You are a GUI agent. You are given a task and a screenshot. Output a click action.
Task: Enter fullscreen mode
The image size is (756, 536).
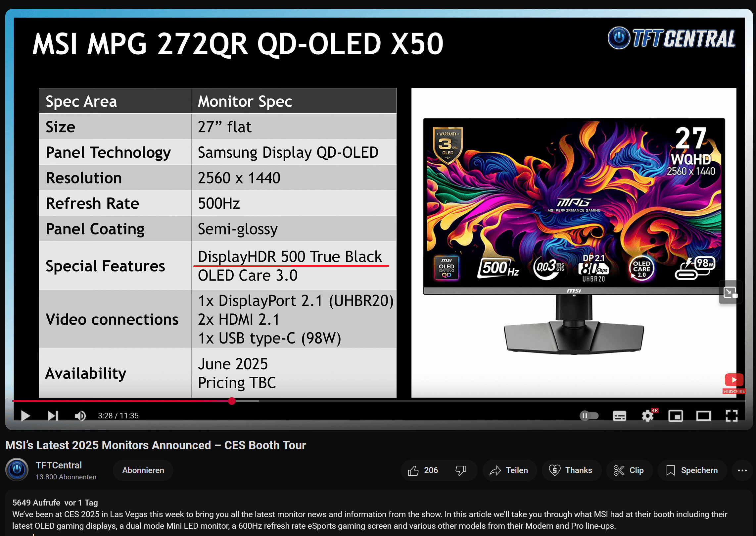click(x=732, y=416)
